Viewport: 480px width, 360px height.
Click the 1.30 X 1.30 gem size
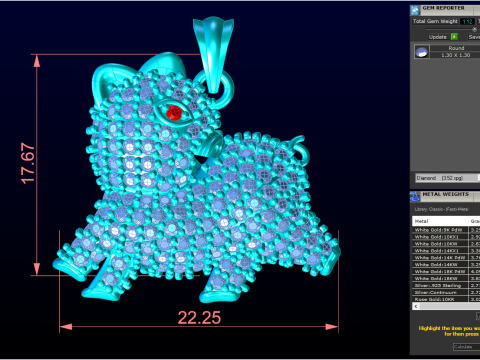click(455, 55)
